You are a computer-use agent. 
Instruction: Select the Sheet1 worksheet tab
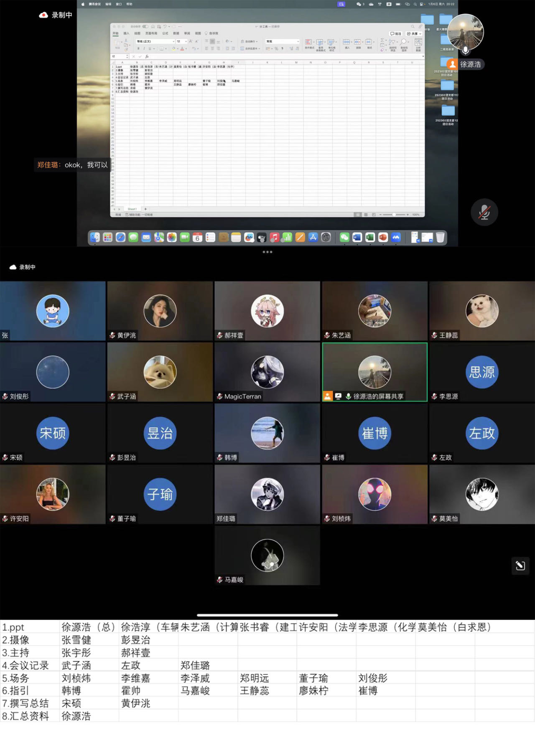132,209
